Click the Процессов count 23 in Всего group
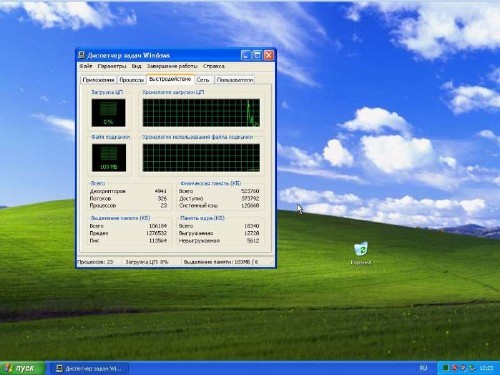The width and height of the screenshot is (500, 375). pyautogui.click(x=164, y=205)
